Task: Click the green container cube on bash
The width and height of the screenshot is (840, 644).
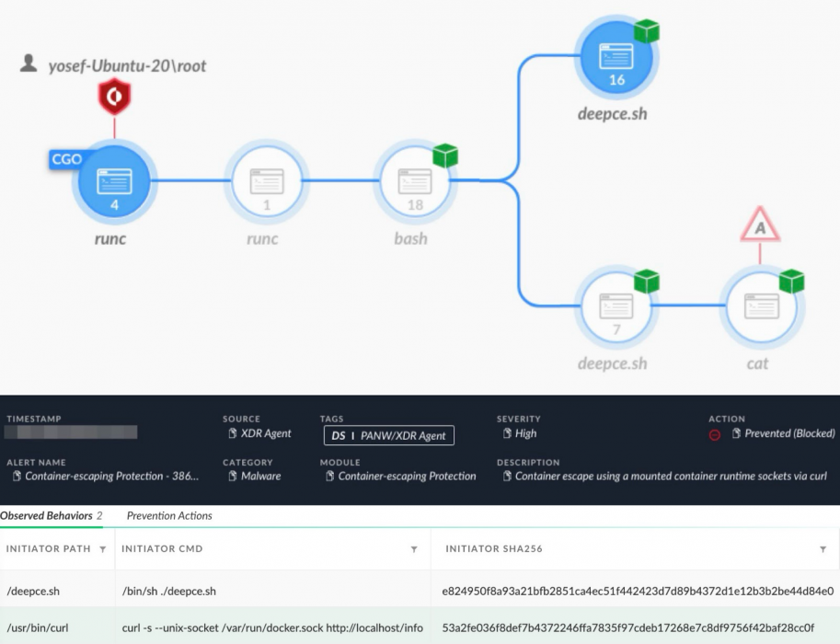Action: coord(445,155)
